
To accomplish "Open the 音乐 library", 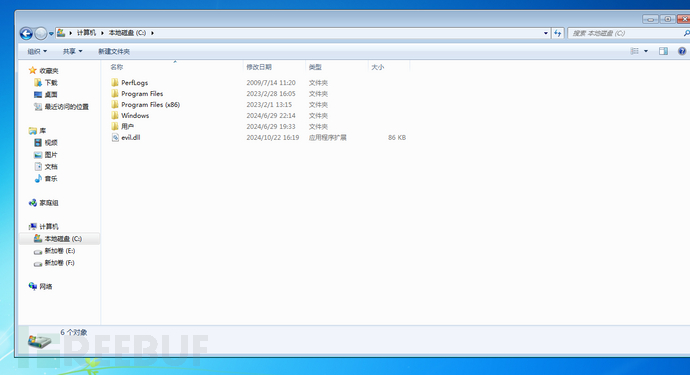I will [51, 179].
